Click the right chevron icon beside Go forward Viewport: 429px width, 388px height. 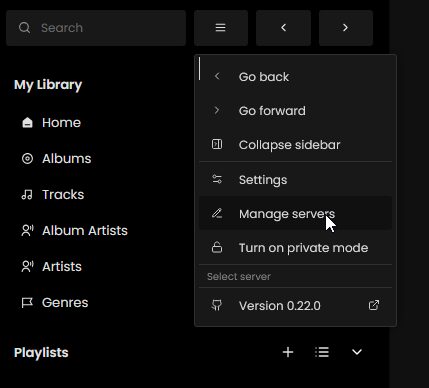[x=217, y=110]
